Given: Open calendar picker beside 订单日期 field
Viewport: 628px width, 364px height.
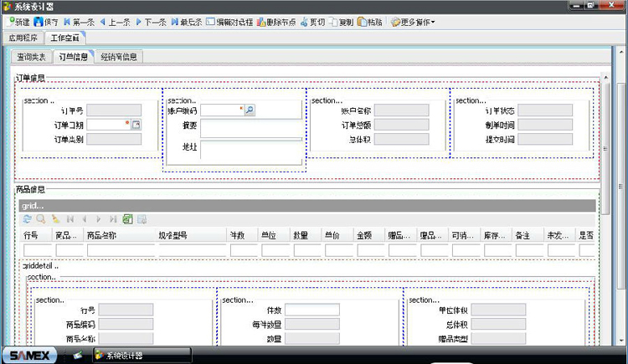Looking at the screenshot, I should (136, 125).
